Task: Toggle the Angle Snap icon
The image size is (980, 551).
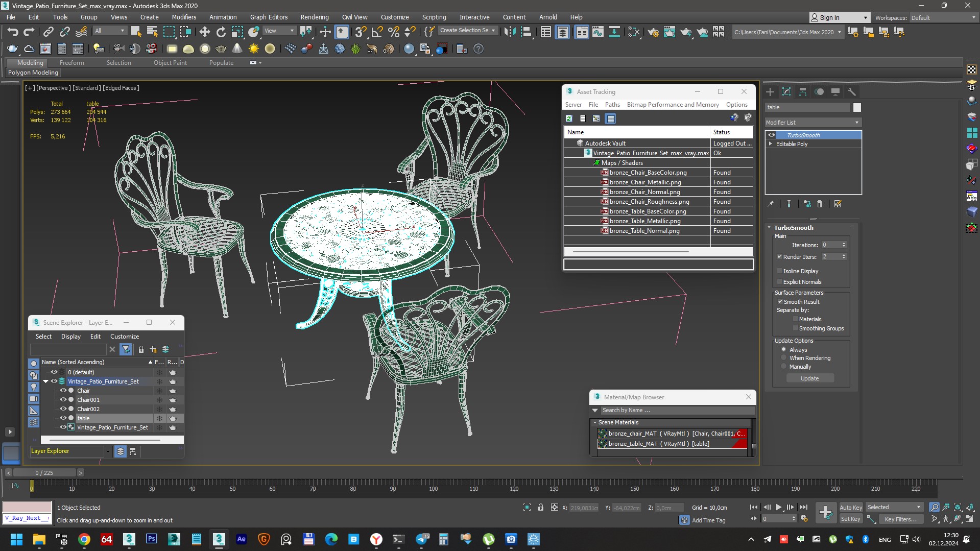Action: (377, 32)
